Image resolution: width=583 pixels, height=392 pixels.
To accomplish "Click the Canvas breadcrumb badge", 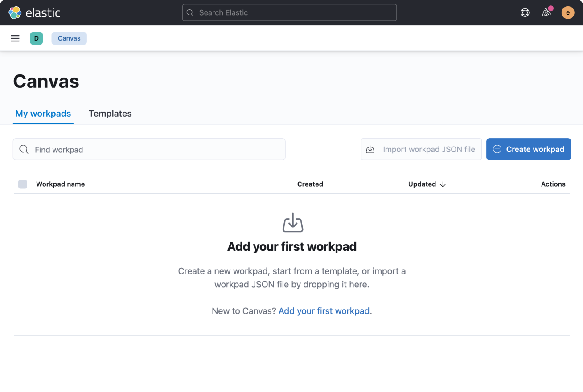I will coord(69,38).
